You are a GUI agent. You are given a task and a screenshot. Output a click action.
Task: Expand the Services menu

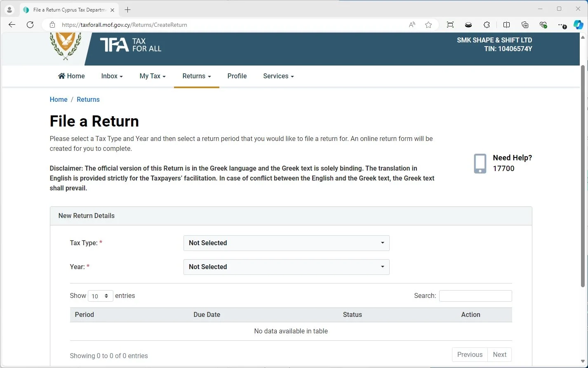pyautogui.click(x=278, y=76)
